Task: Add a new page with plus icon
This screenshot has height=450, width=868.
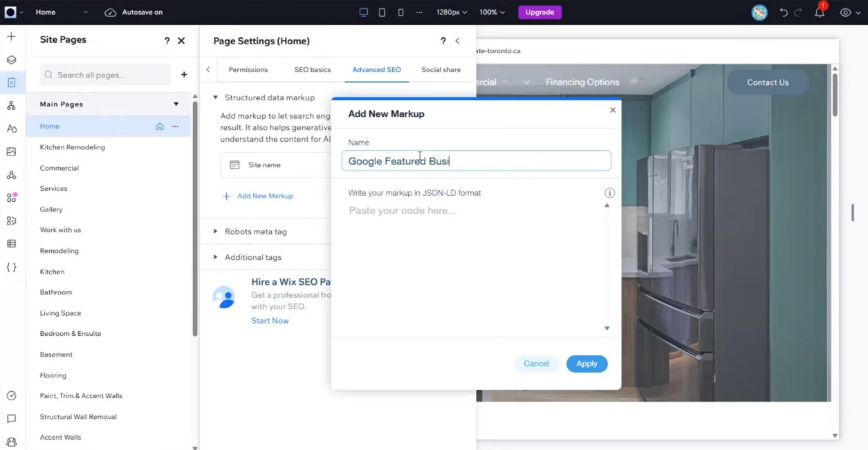Action: click(x=184, y=75)
